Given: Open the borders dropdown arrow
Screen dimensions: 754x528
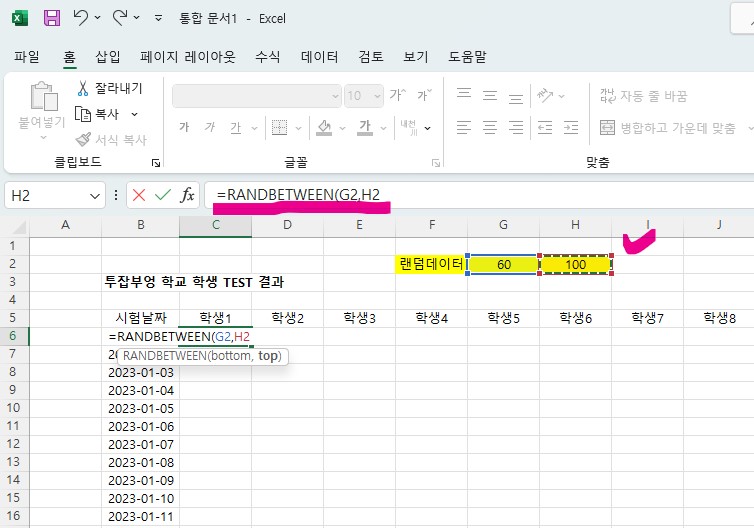Looking at the screenshot, I should (x=299, y=128).
